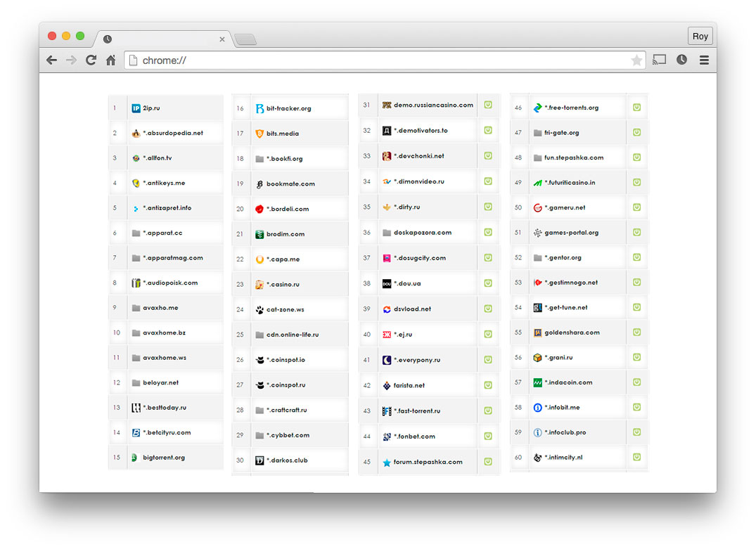Toggle power for *.fonbet.com
Viewport: 756px width, 549px height.
[488, 437]
